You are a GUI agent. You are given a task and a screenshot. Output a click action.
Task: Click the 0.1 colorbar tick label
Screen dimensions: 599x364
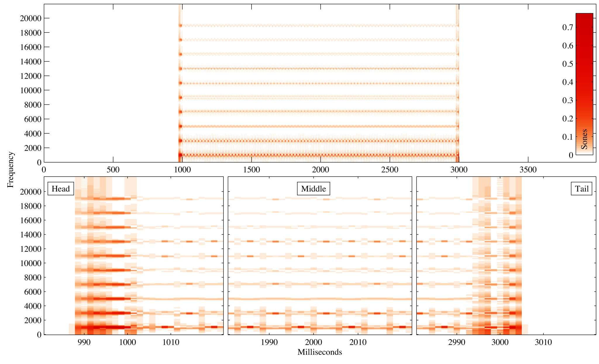point(567,137)
